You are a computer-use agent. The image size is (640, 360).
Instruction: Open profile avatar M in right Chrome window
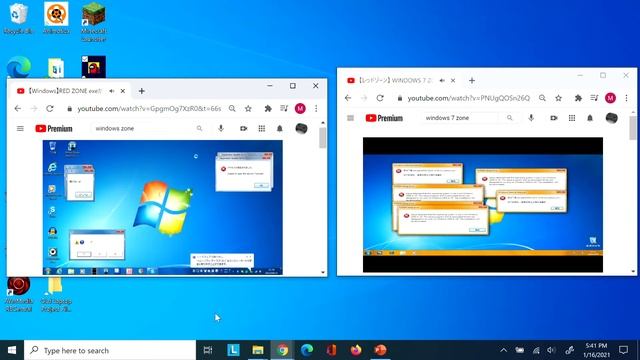610,98
